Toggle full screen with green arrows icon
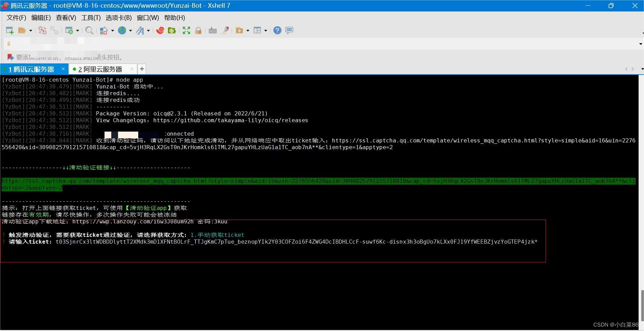This screenshot has height=331, width=644. coord(186,30)
